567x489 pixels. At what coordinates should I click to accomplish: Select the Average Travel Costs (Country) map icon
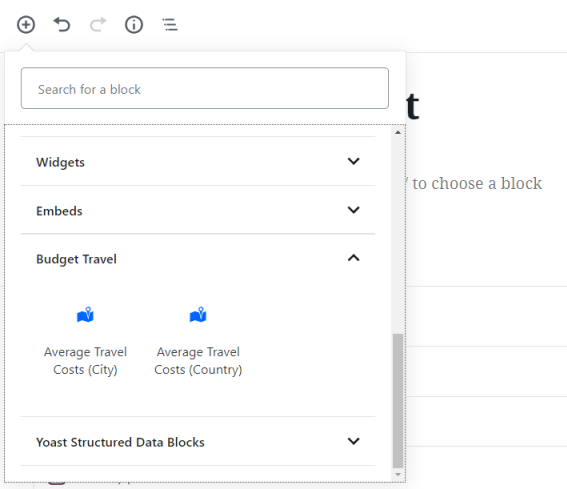pyautogui.click(x=198, y=315)
